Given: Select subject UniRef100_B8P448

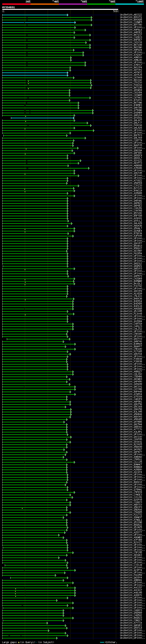Looking at the screenshot, I should coord(131,392).
